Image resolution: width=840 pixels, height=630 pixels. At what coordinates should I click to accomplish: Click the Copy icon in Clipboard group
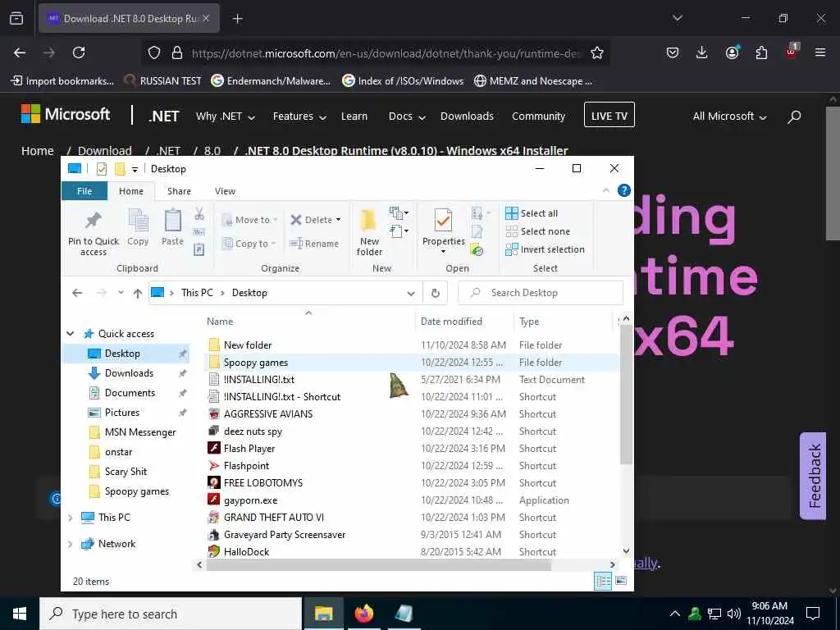coord(138,221)
